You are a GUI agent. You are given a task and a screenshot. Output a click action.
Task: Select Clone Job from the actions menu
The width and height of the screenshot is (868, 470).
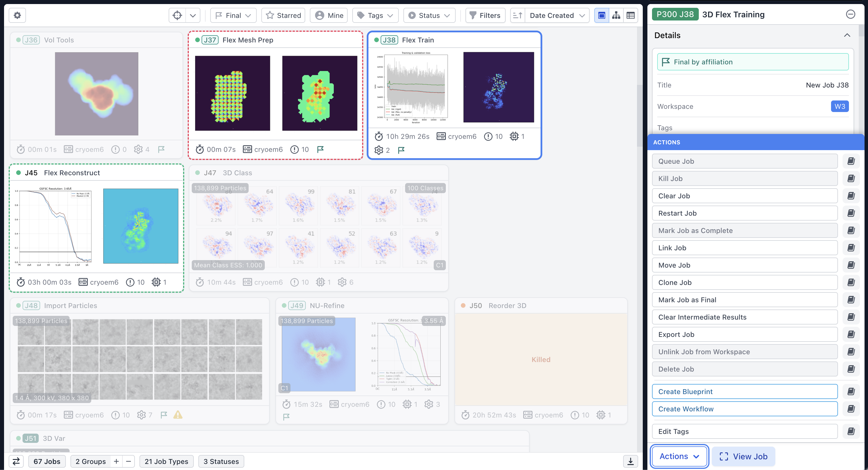745,282
